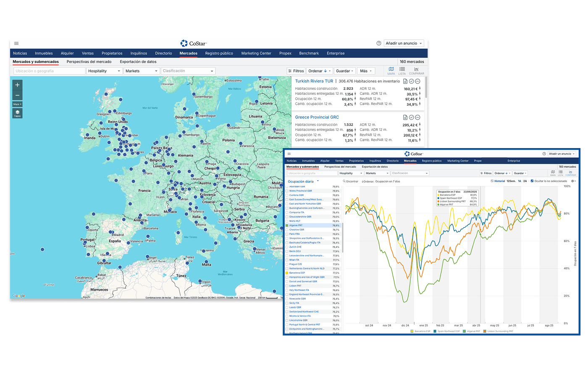The width and height of the screenshot is (588, 375).
Task: Uncheck 'Ocultar lo no seleccionado' checkbox
Action: pos(532,181)
